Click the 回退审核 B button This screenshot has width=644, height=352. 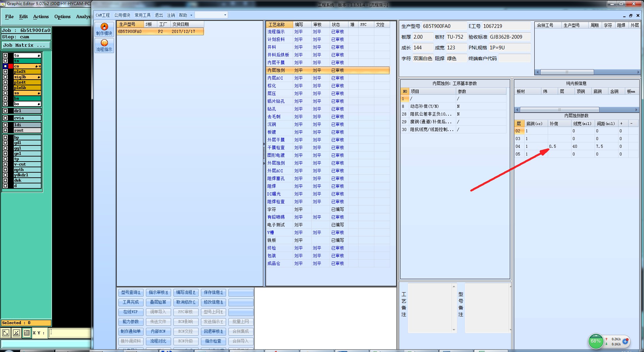point(213,332)
